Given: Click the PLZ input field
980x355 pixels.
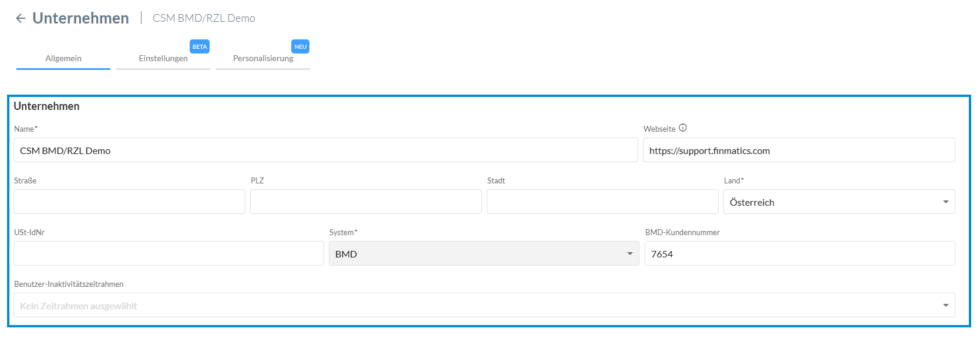Looking at the screenshot, I should point(366,202).
